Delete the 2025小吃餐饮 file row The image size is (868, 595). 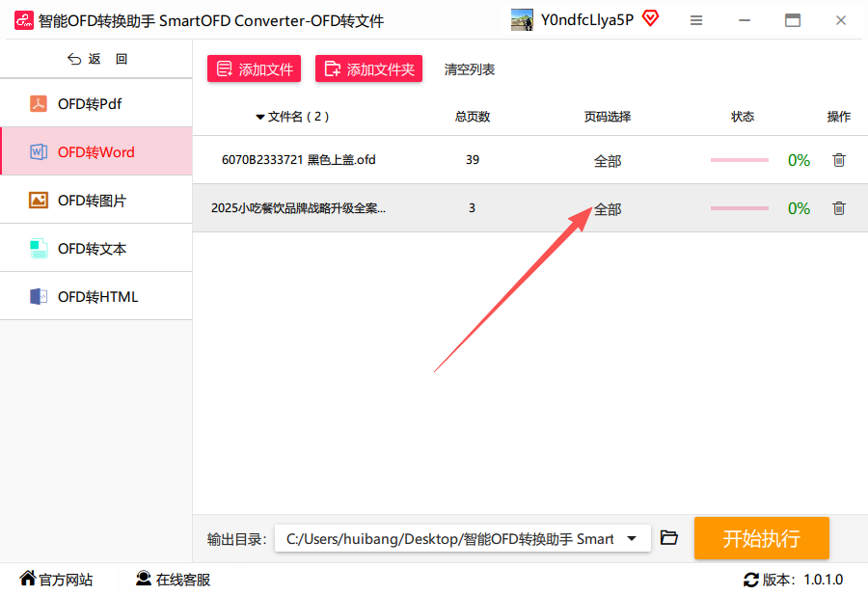(x=838, y=208)
